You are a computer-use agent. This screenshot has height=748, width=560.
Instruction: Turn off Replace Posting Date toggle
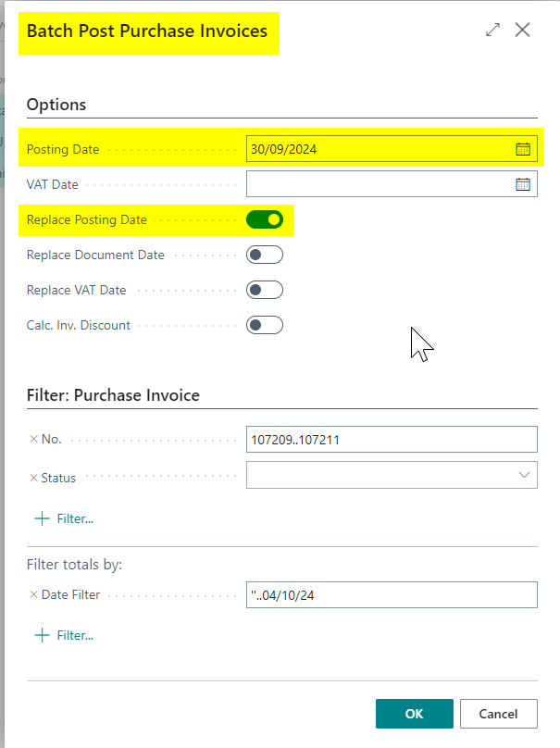point(265,219)
